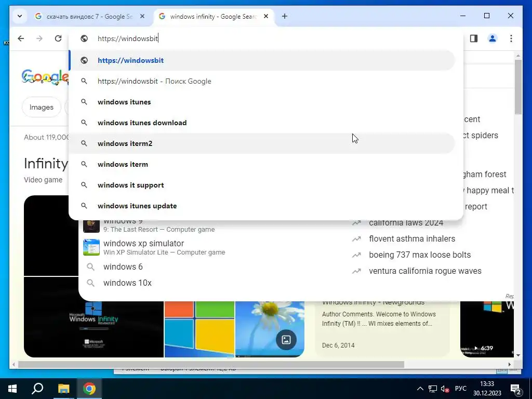Open the Windows Infinity Newgrounds result card
Viewport: 532px width, 399px height.
point(382,328)
